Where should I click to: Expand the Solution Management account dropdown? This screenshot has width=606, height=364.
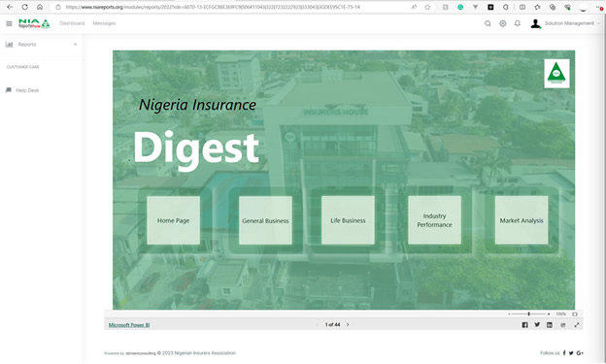(x=572, y=23)
